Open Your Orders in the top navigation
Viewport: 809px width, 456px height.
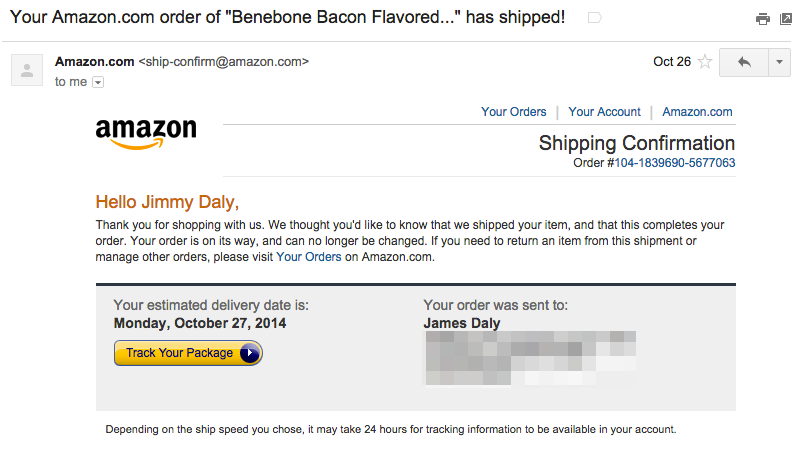pyautogui.click(x=514, y=112)
